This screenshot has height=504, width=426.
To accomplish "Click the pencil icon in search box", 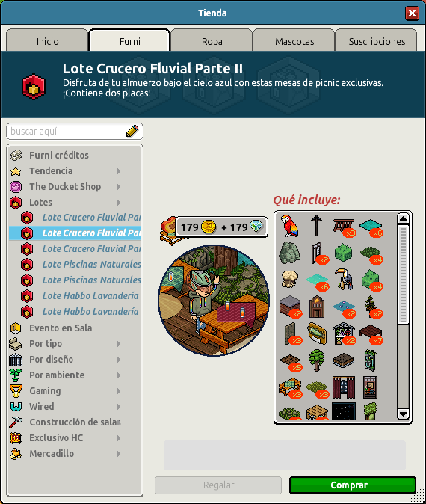I will coord(132,131).
